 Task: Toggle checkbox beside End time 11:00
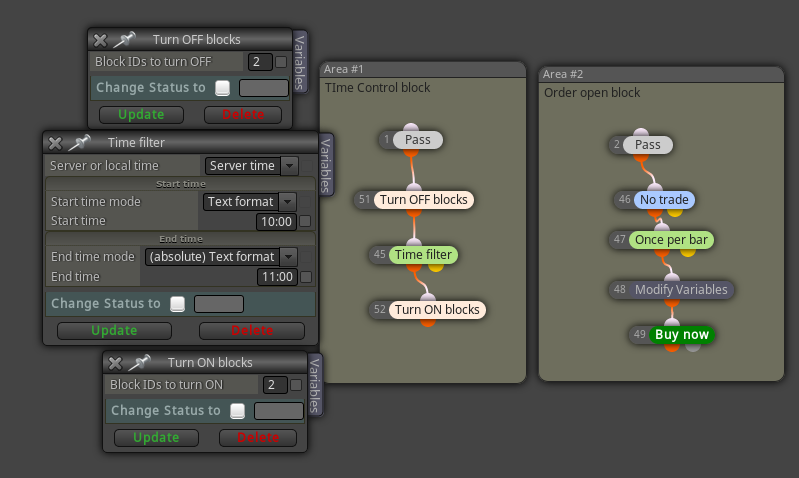pos(306,277)
